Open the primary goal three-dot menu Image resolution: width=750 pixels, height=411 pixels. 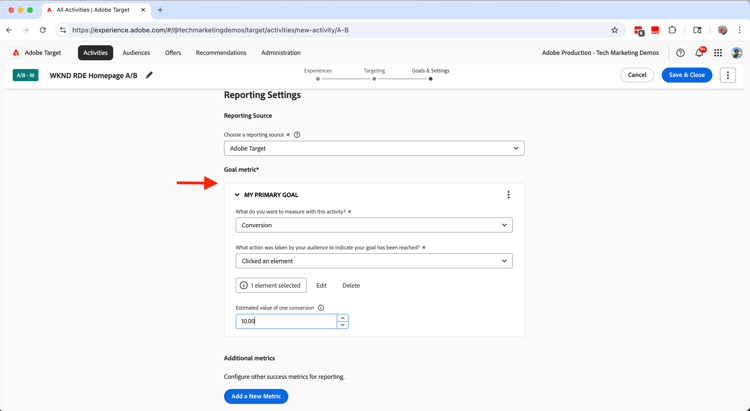tap(508, 195)
